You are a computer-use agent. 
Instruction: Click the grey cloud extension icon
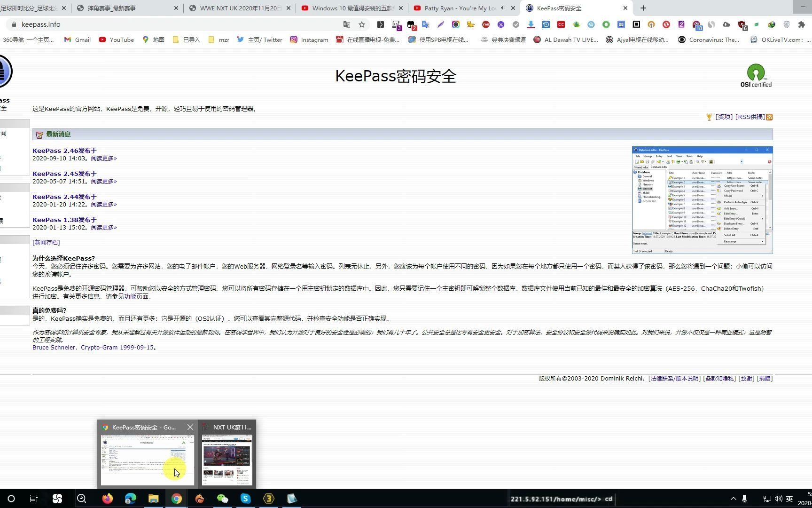click(726, 24)
